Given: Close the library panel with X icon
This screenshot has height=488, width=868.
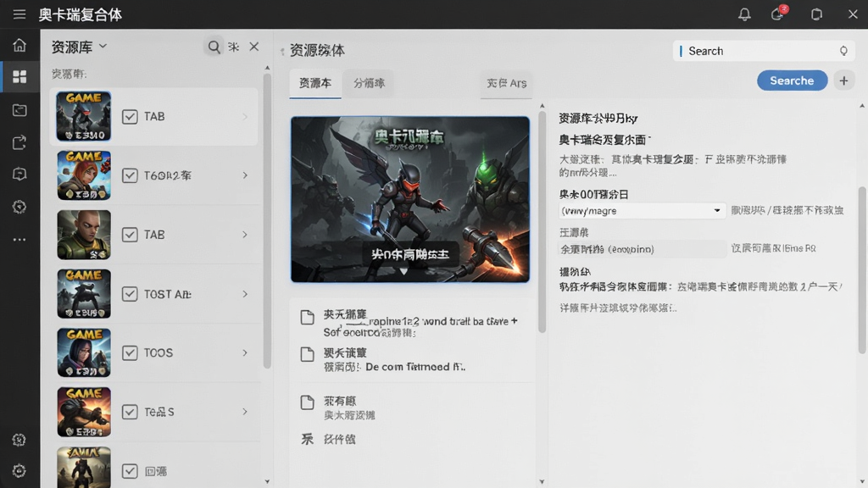Looking at the screenshot, I should coord(254,47).
